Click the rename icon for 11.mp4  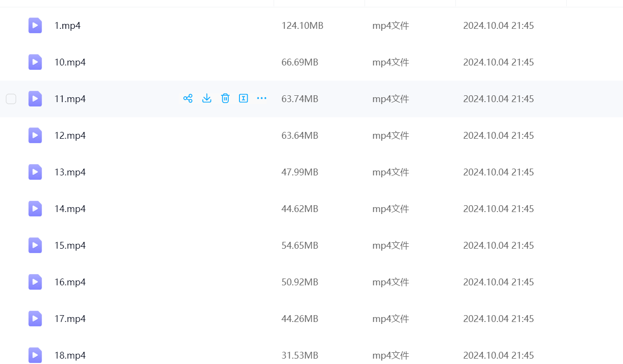(x=243, y=99)
